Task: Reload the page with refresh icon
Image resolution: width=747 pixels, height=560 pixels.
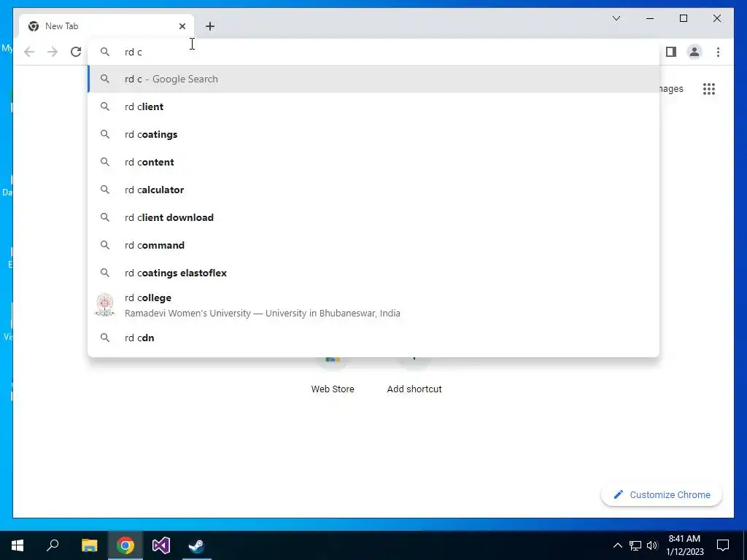Action: pyautogui.click(x=76, y=52)
